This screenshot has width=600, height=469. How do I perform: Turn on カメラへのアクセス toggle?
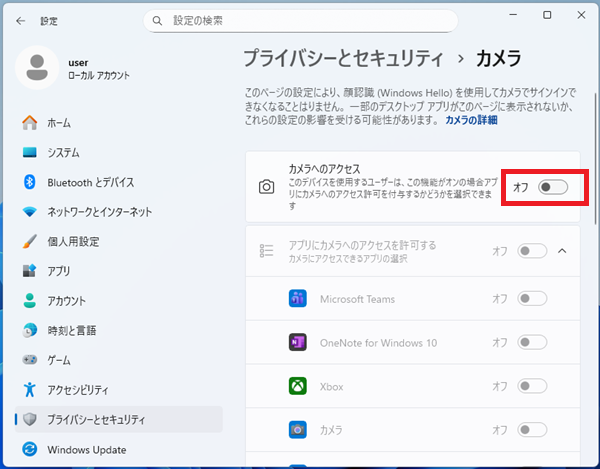pyautogui.click(x=553, y=187)
